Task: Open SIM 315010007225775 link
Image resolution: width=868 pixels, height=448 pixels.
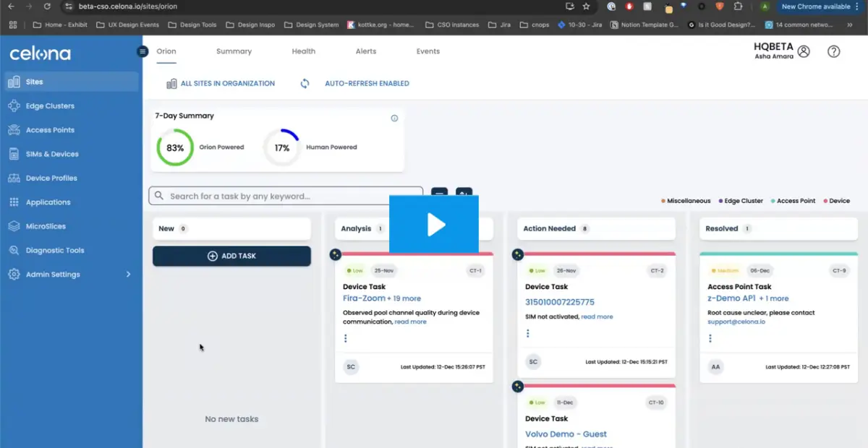Action: [x=560, y=302]
